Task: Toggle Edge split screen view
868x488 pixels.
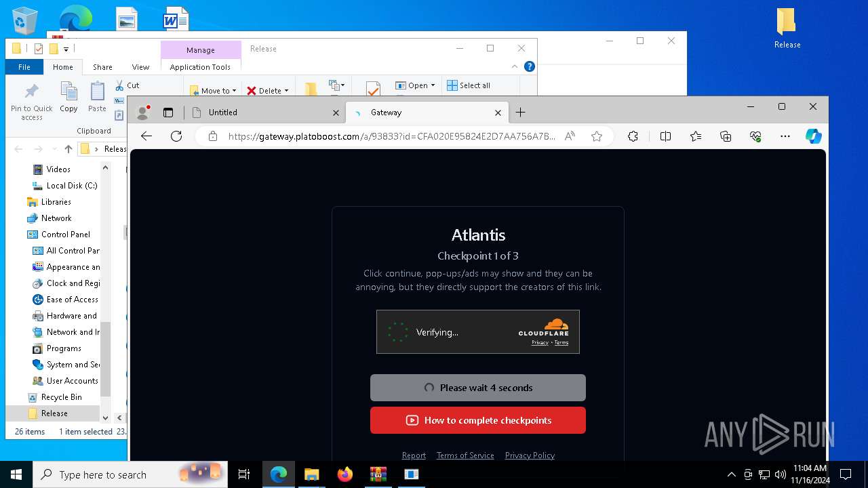Action: click(x=665, y=136)
